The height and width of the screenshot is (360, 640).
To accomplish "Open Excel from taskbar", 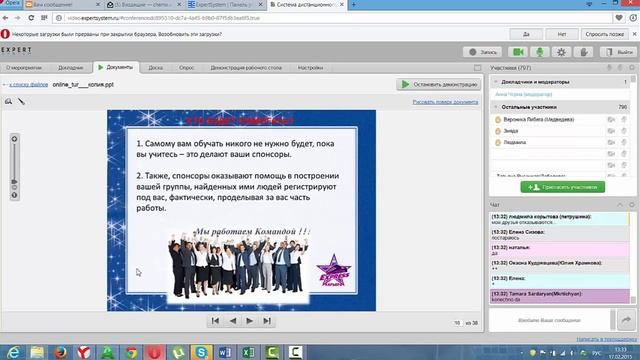I will pyautogui.click(x=248, y=352).
